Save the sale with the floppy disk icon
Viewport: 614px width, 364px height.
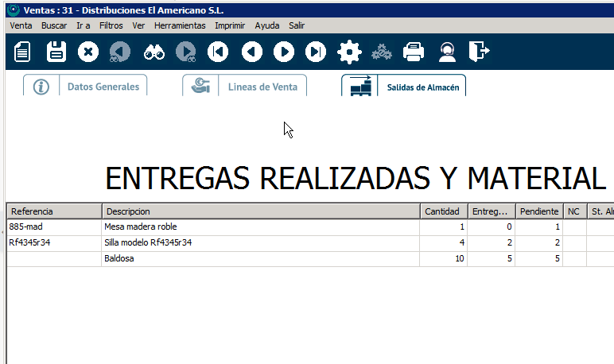(56, 52)
